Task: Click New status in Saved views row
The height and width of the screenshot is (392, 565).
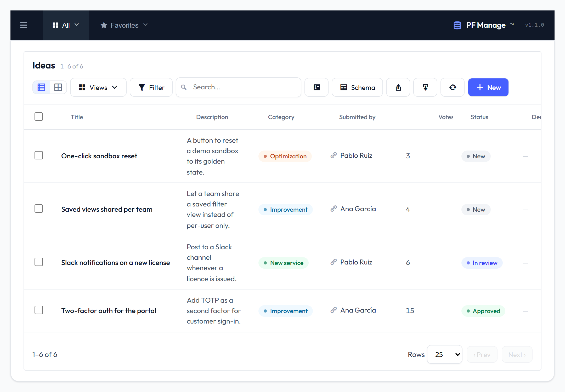Action: [476, 210]
